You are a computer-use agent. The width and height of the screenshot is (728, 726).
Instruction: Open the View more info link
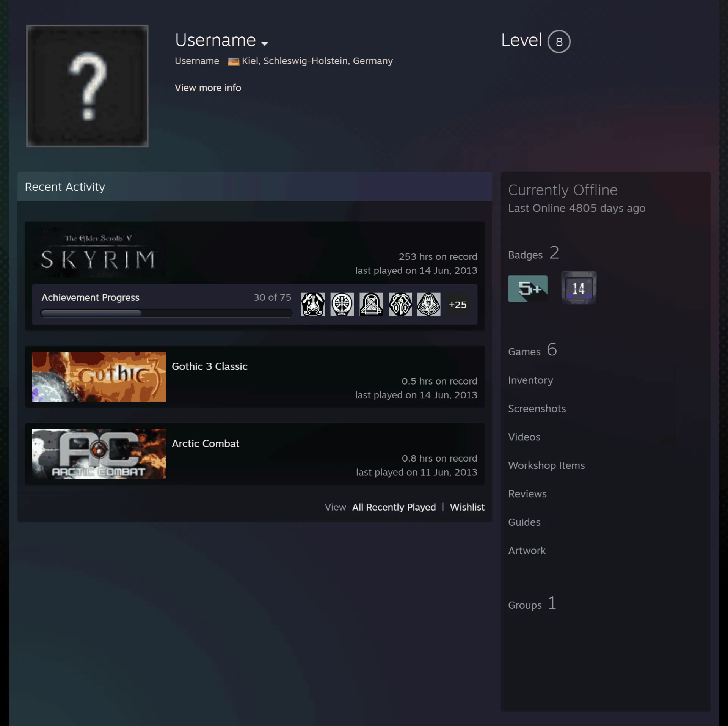[208, 88]
